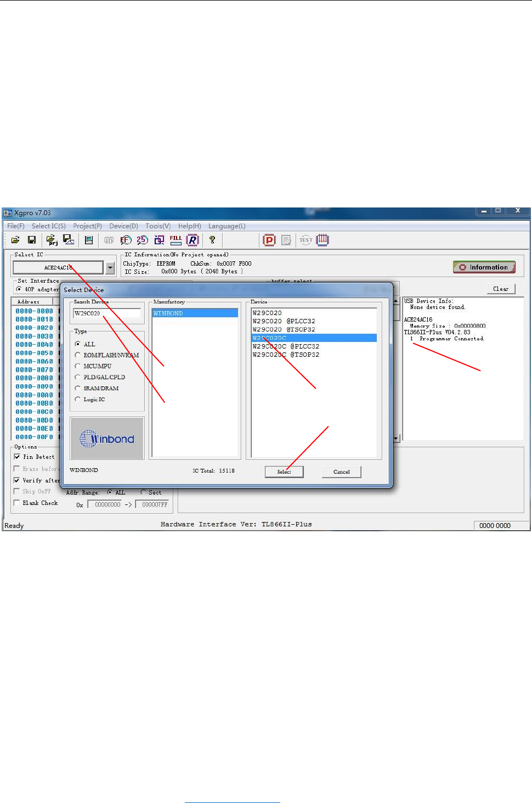Toggle the Pin Detect checkbox
Image resolution: width=532 pixels, height=803 pixels.
(17, 457)
